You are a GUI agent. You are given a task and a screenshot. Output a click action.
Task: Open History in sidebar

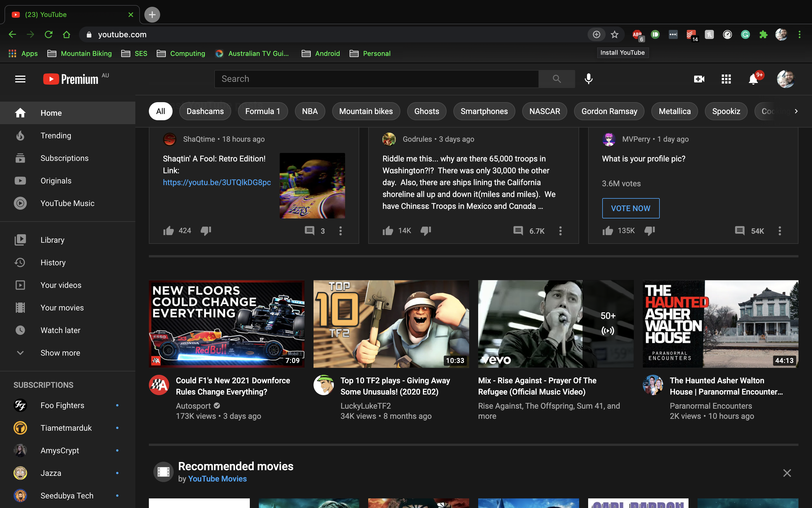click(67, 262)
